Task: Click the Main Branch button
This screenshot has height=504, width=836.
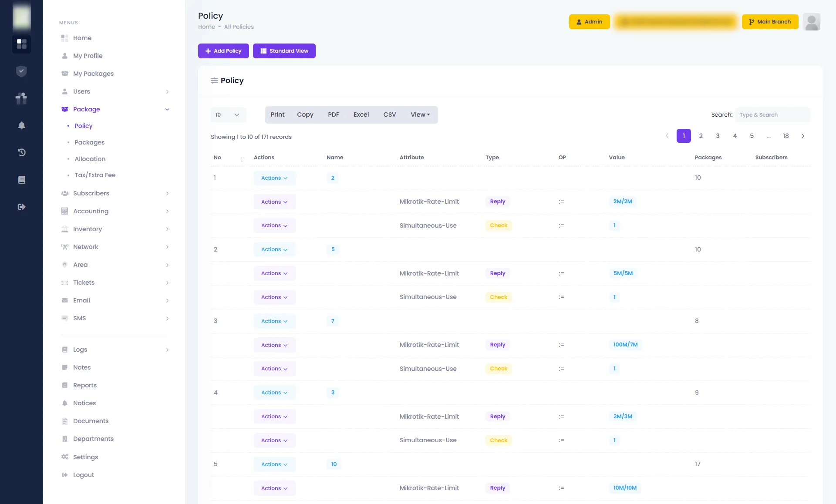Action: (770, 22)
